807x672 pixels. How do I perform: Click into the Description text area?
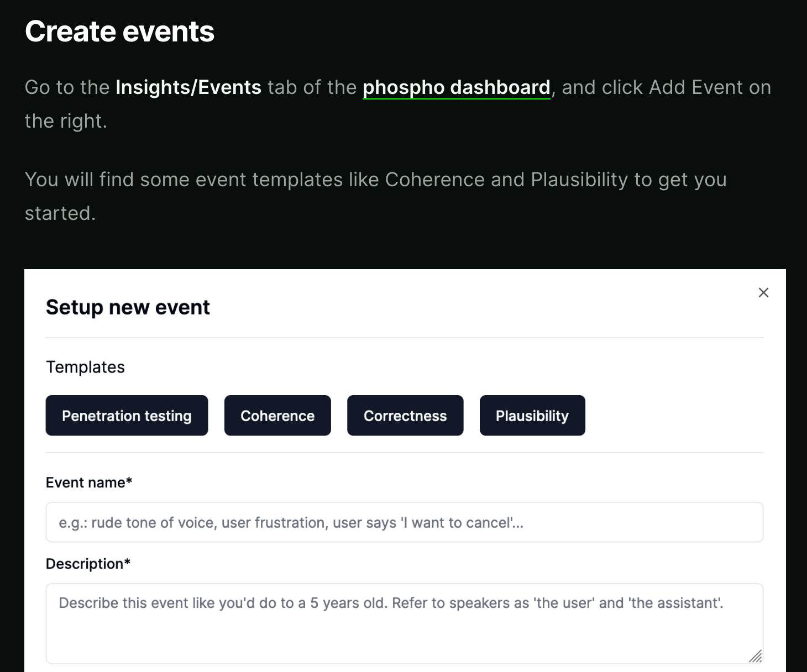(x=404, y=623)
